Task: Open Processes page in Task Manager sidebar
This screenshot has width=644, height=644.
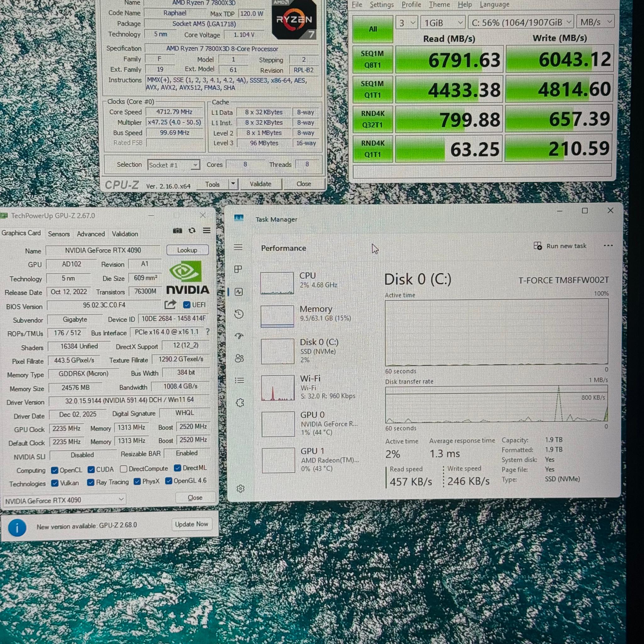Action: [238, 269]
